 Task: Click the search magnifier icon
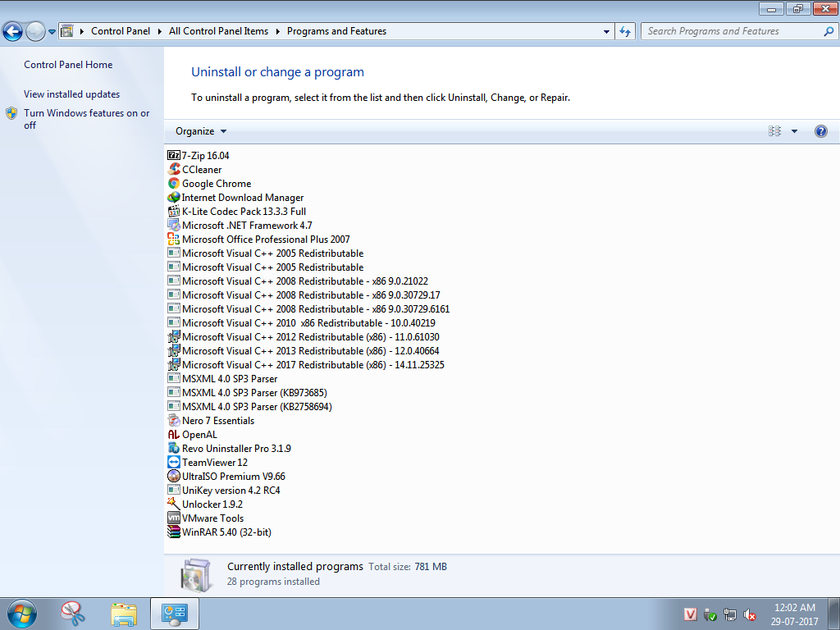coord(829,32)
